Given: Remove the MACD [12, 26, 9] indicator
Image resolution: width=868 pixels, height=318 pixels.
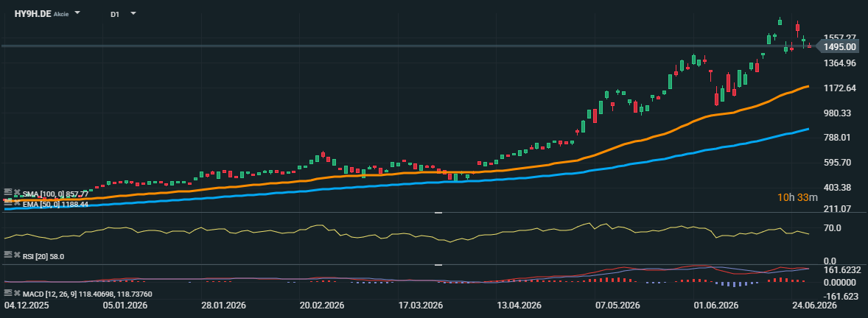Looking at the screenshot, I should click(x=17, y=292).
